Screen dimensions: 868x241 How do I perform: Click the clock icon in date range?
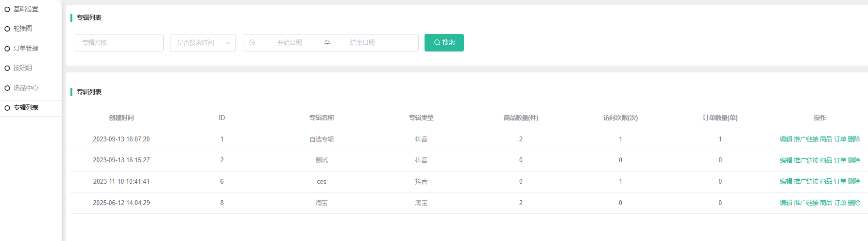coord(252,43)
